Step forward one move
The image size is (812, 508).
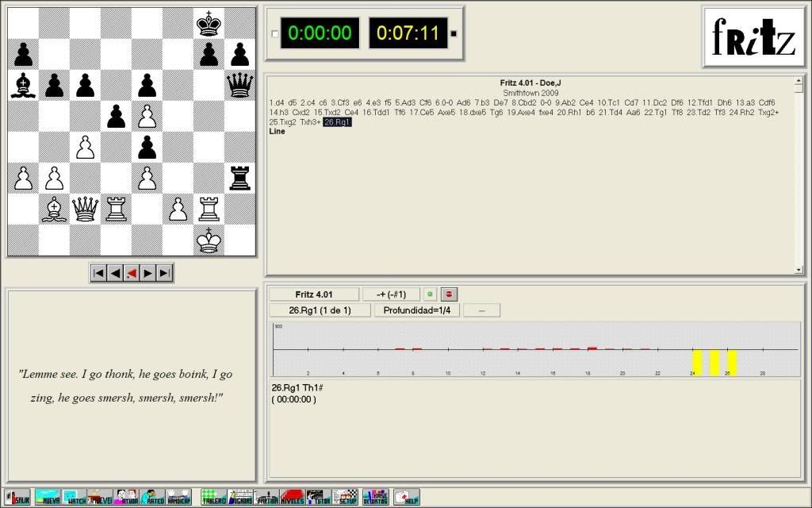pos(148,273)
